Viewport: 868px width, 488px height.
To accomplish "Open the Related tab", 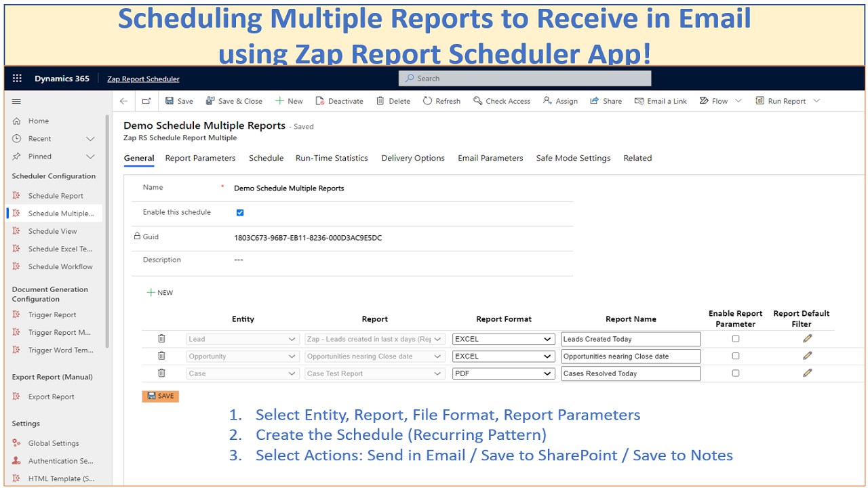I will point(637,158).
